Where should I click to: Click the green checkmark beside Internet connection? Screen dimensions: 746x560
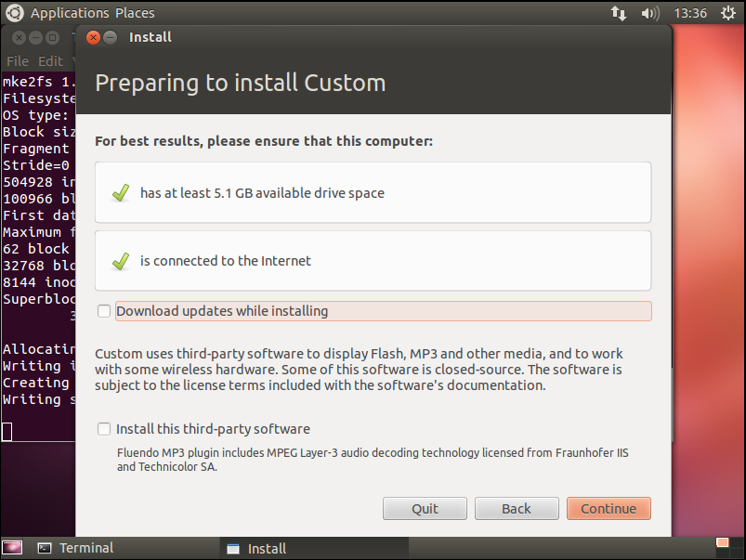[120, 261]
